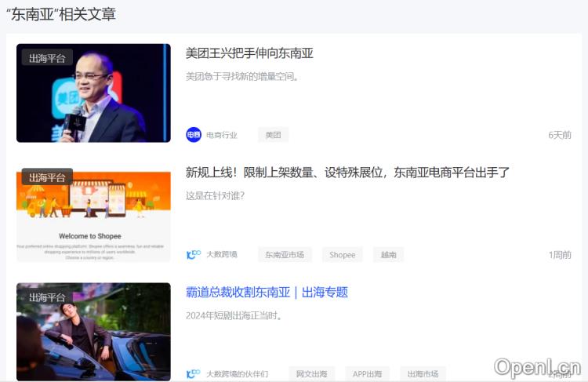Open the thumbnail of man leaning on car
This screenshot has width=588, height=382.
[93, 332]
